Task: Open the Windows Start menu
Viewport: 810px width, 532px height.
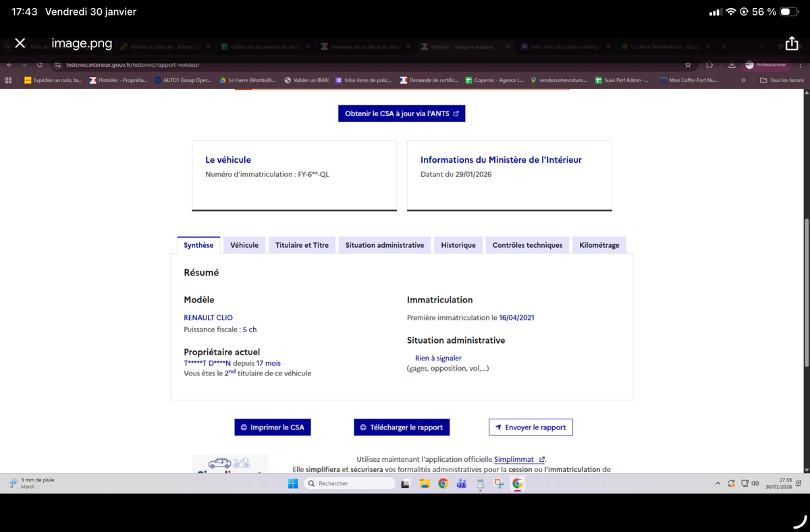Action: click(293, 483)
